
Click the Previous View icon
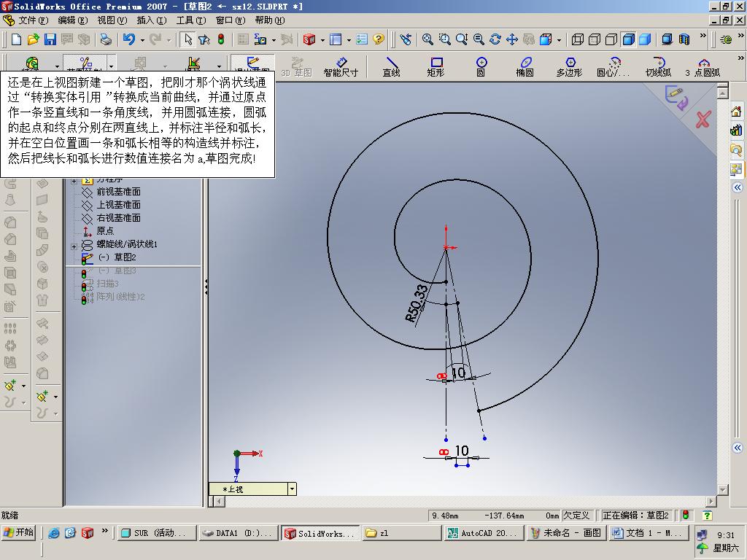406,39
